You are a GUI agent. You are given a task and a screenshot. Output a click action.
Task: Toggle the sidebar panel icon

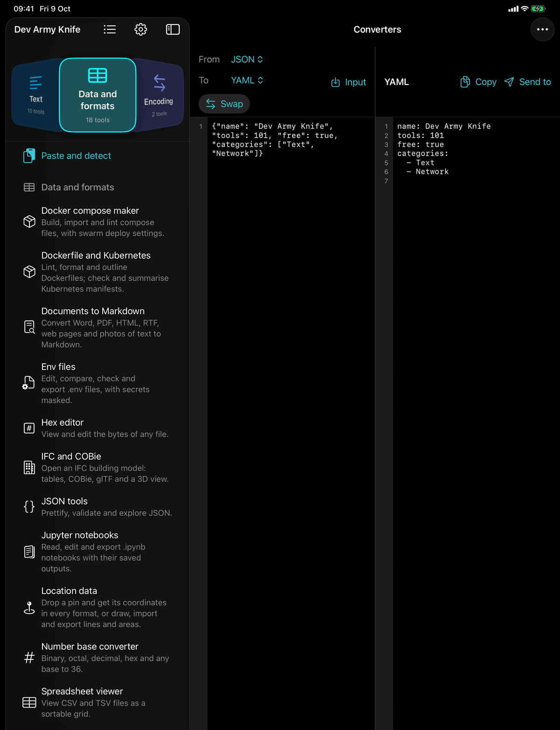[x=173, y=29]
